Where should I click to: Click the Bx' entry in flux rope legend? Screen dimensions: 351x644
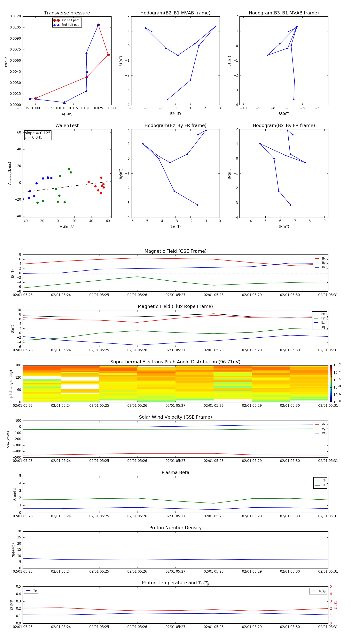point(320,314)
